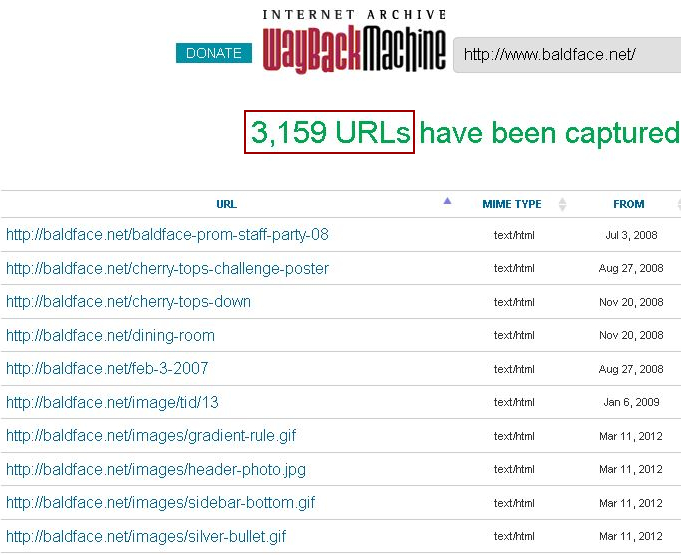Click the 'Jul 3, 2008' date cell
This screenshot has width=681, height=555.
point(631,235)
